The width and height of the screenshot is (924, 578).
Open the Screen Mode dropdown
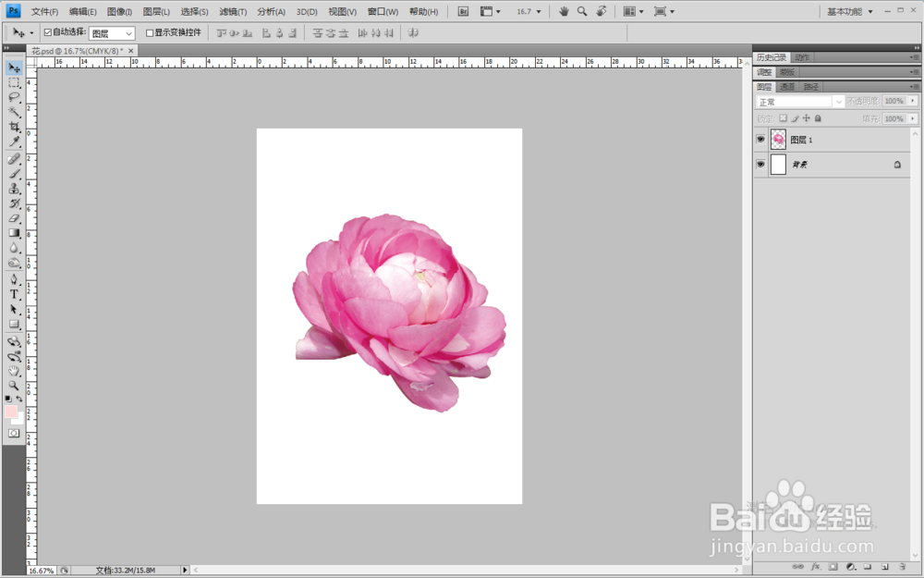click(664, 11)
